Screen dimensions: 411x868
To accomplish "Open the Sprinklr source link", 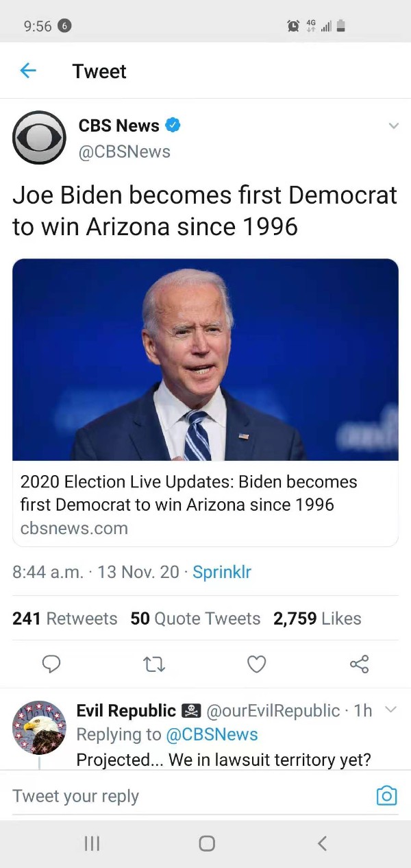I will point(222,572).
